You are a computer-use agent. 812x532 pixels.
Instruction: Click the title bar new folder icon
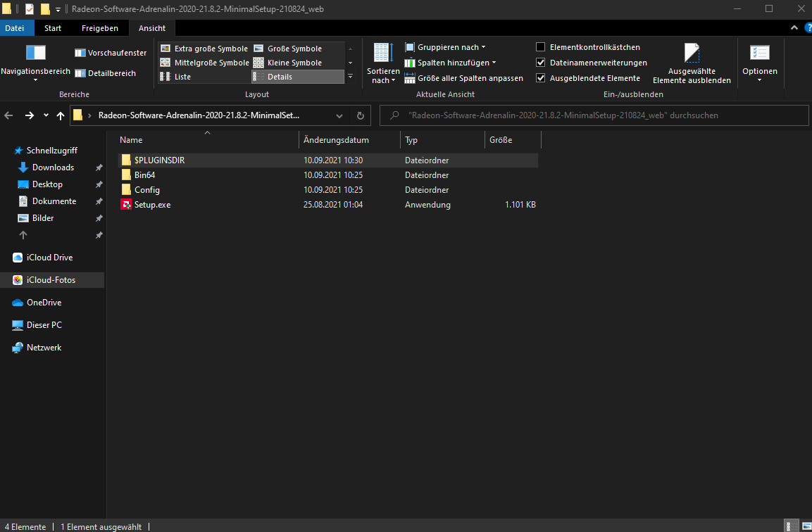[x=45, y=9]
